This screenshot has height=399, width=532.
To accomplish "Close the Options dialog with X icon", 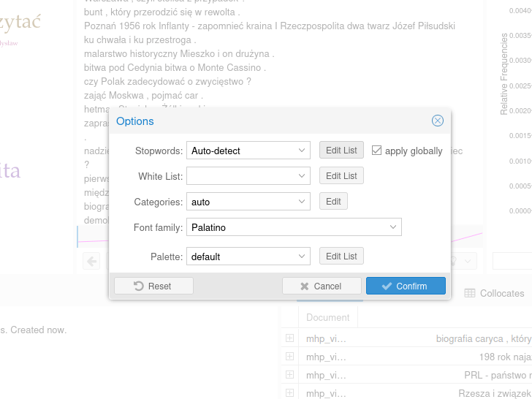I will coord(437,121).
